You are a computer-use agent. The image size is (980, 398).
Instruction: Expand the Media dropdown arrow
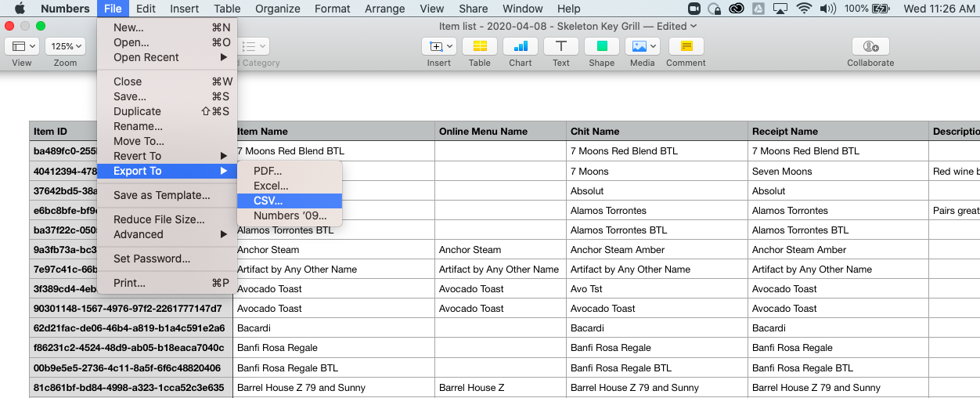click(x=653, y=47)
